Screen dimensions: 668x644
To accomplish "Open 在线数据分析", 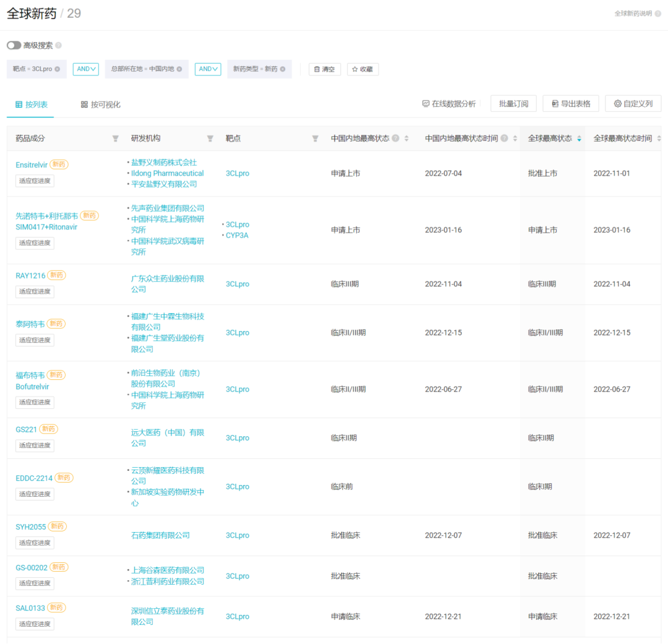I will pos(448,103).
